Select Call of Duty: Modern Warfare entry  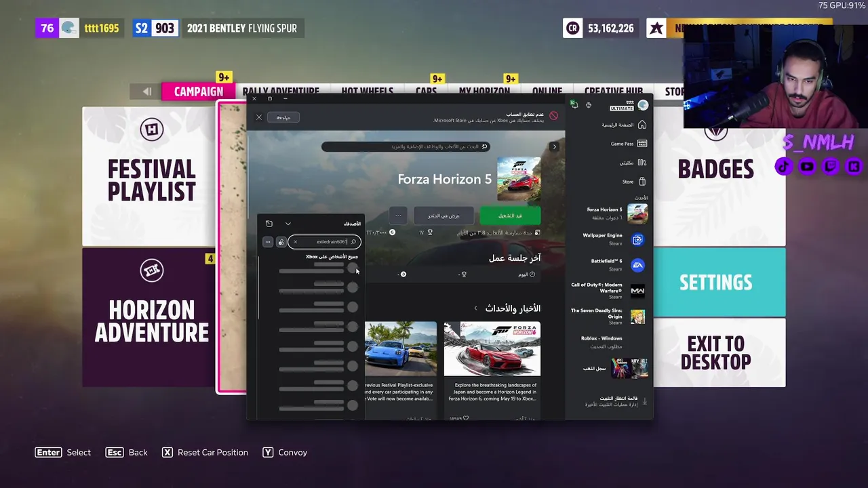(608, 291)
